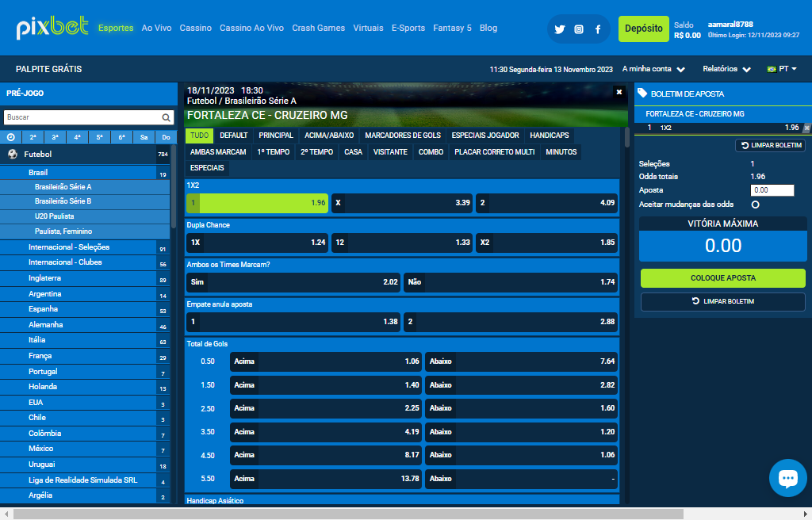Expand Internacional - Clubes category
Screen dimensions: 812x520
[x=85, y=262]
